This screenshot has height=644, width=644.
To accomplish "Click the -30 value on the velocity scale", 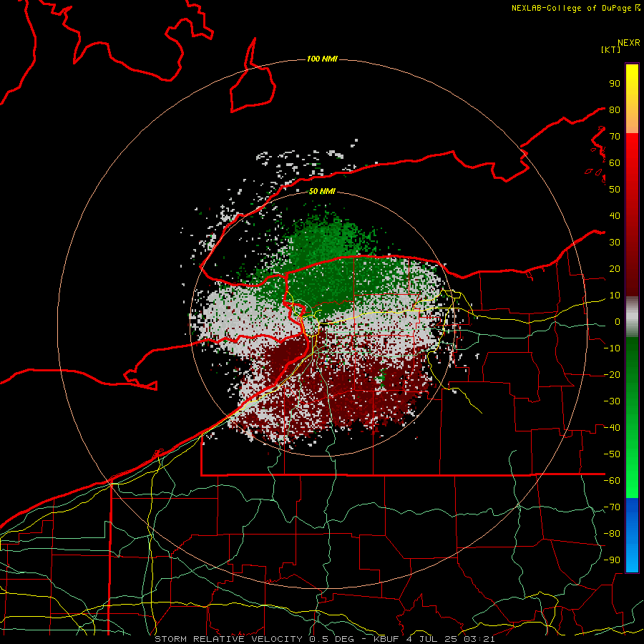I will (612, 401).
